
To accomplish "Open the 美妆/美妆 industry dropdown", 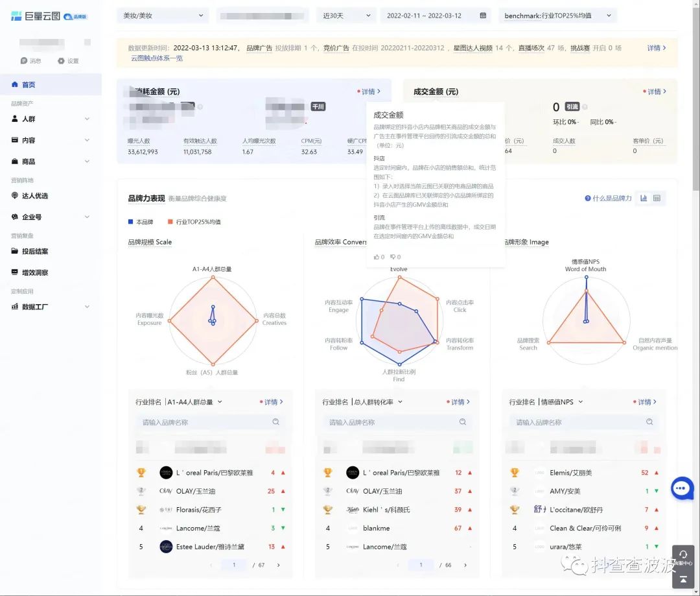I will coord(163,16).
